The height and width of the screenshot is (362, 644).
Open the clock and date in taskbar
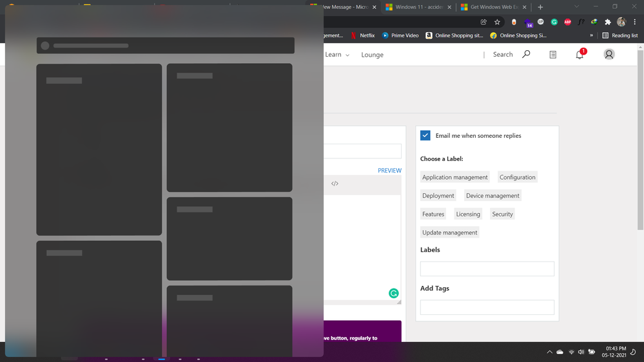614,352
